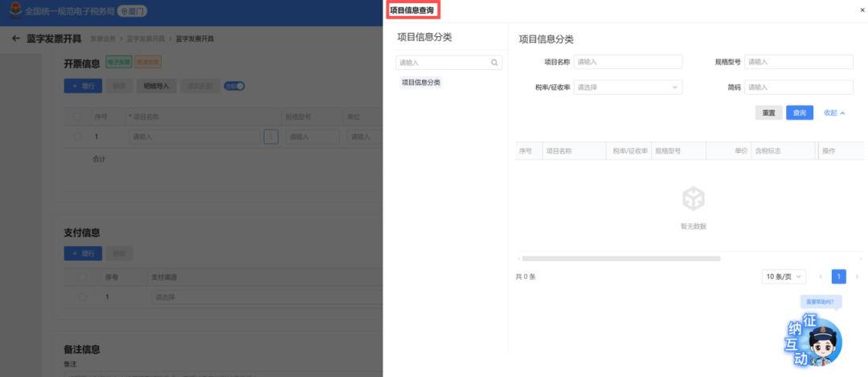Check the select-all box in 开票信息 table header
Image resolution: width=868 pixels, height=377 pixels.
tap(78, 117)
